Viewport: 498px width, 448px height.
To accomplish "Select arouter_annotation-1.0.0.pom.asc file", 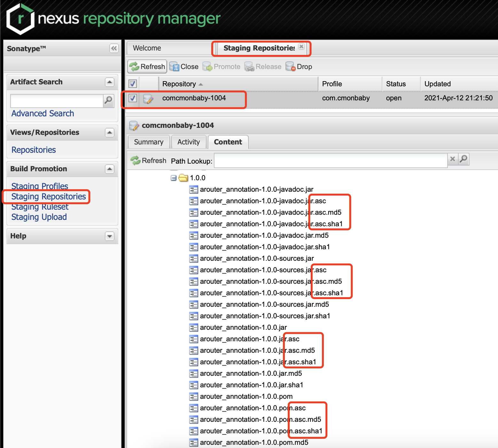I will tap(253, 408).
